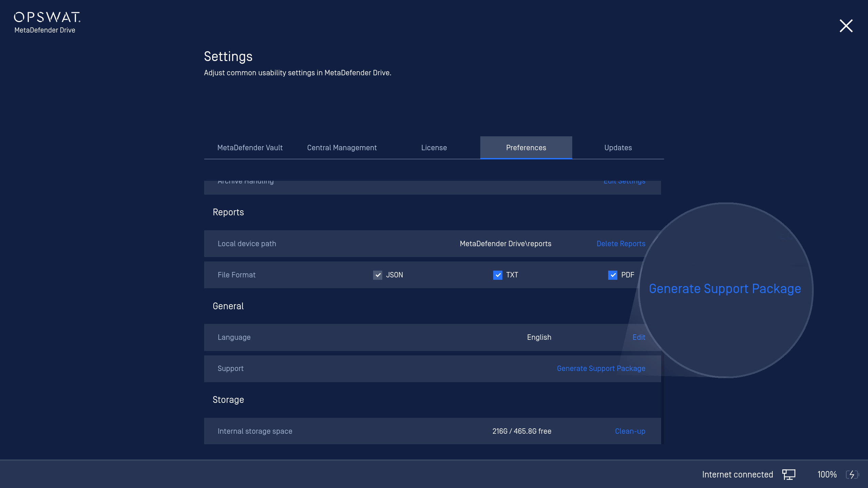
Task: Click the Storage section heading
Action: [228, 400]
